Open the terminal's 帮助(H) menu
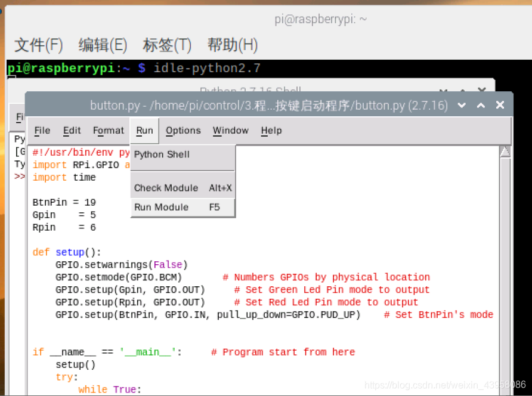 [x=232, y=45]
